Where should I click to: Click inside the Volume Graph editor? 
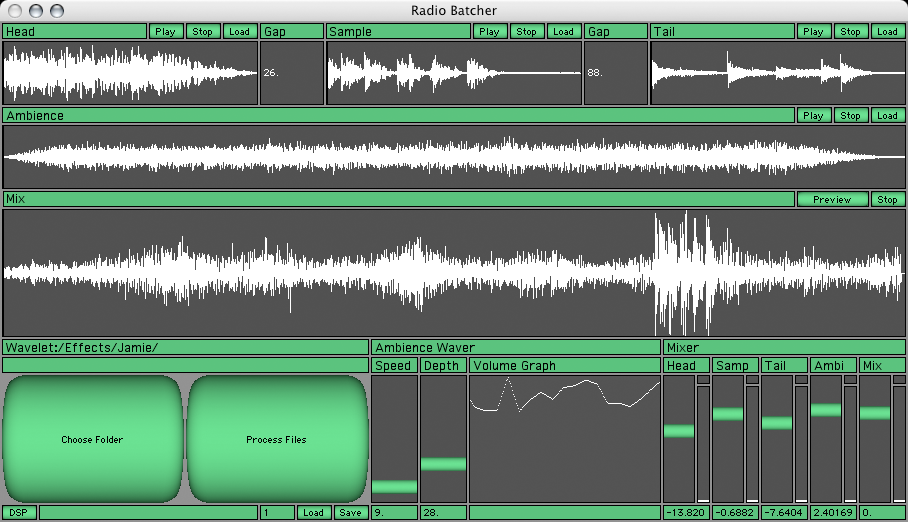coord(565,439)
